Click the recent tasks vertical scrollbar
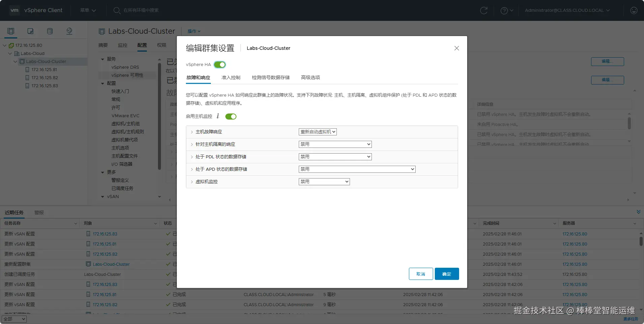Screen dimensions: 644x324 641,241
